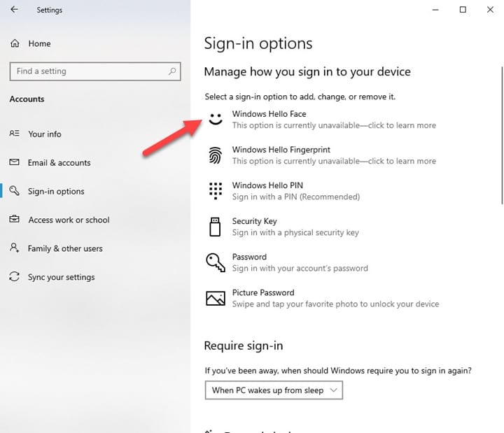
Task: Open Email & accounts section
Action: (x=59, y=162)
